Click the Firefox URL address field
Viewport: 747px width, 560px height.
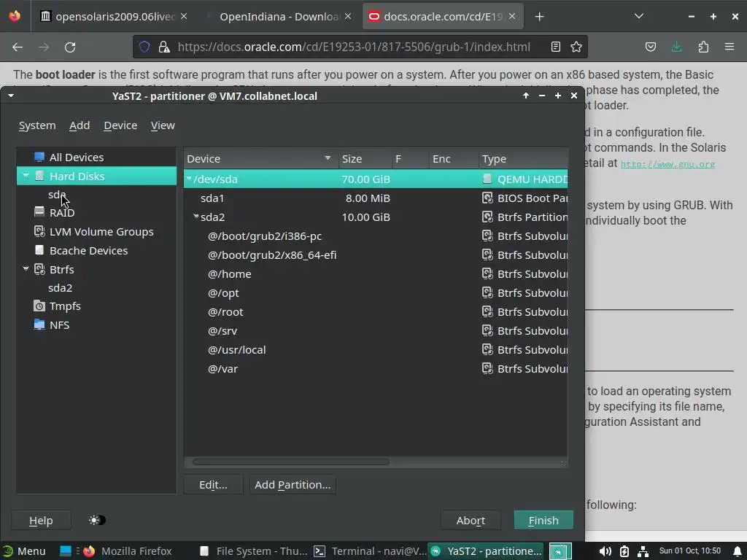[354, 47]
